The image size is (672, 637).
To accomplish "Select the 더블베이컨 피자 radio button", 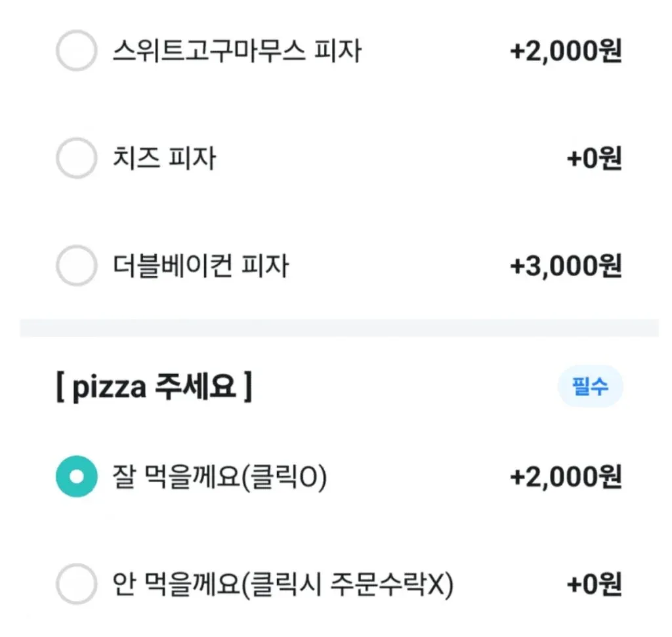I will tap(75, 265).
